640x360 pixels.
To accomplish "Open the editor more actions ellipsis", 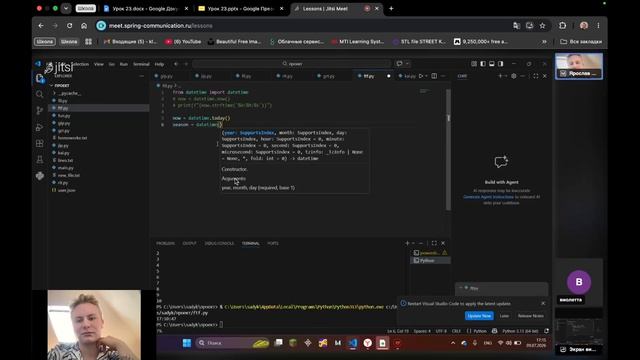I will (443, 76).
